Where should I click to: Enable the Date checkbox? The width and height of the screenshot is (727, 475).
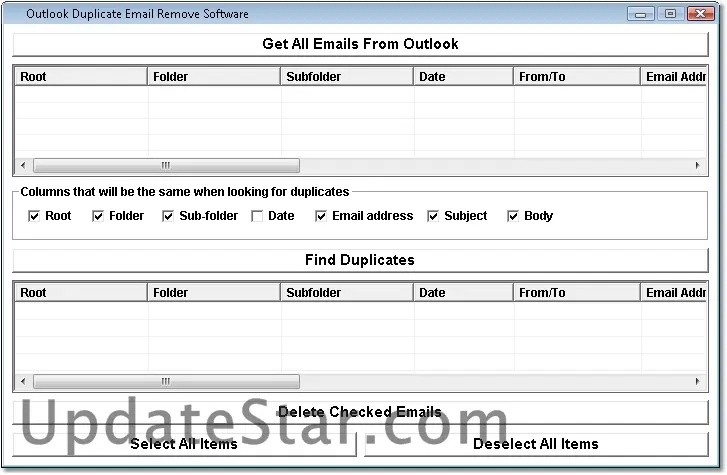(x=257, y=216)
